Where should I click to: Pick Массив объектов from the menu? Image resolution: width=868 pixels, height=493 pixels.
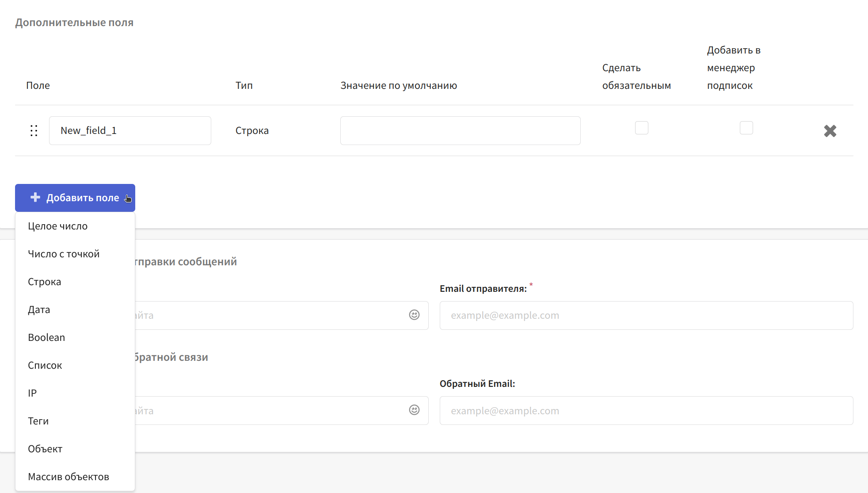[75, 477]
